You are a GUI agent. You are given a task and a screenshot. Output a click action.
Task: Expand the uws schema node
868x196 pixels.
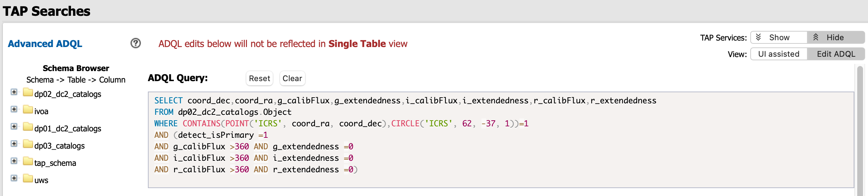coord(14,178)
